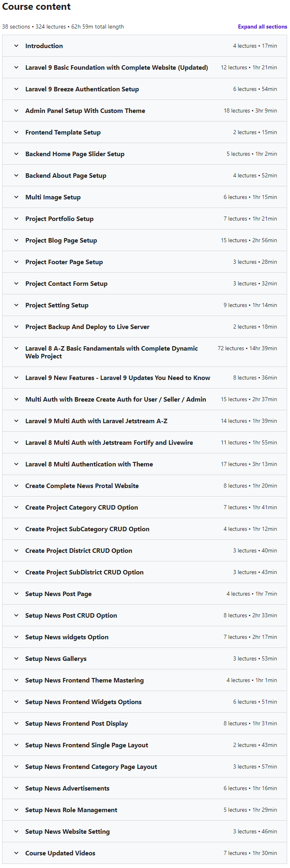This screenshot has width=290, height=868.
Task: Expand chevron next to Backend Home Page Slider Setup
Action: pos(16,154)
